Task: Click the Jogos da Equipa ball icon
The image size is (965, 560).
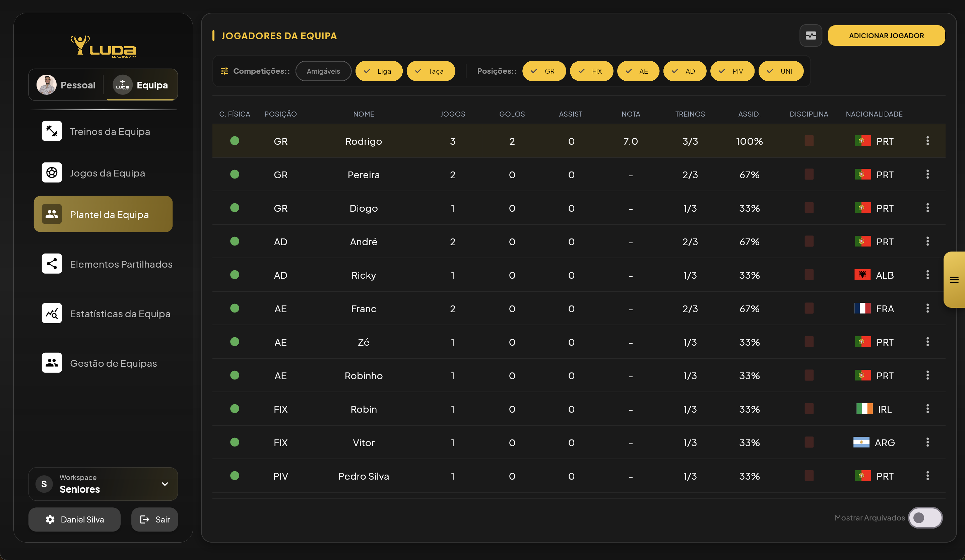Action: pyautogui.click(x=52, y=172)
